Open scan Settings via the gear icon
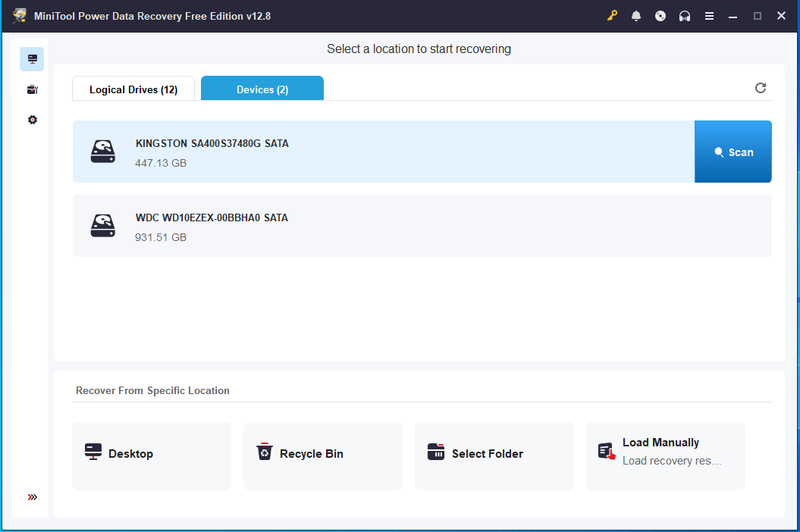800x532 pixels. tap(32, 119)
